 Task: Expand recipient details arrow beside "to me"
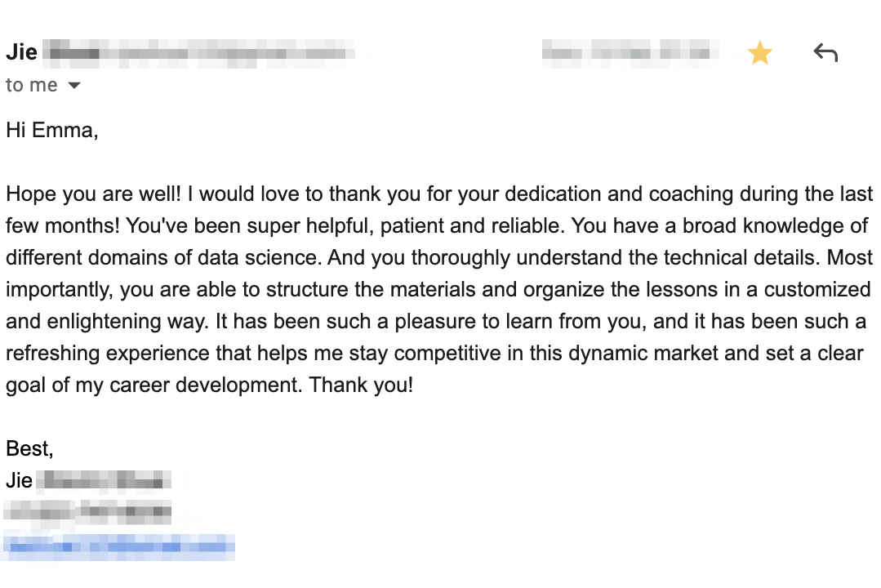[x=74, y=86]
